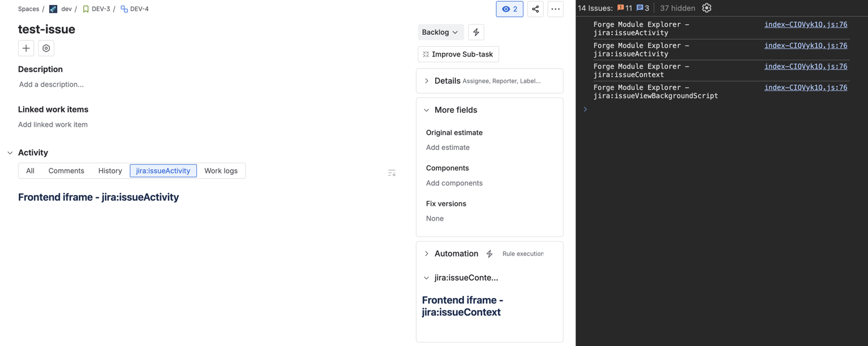Click the Automation lightning bolt icon
The height and width of the screenshot is (346, 868).
tap(489, 254)
